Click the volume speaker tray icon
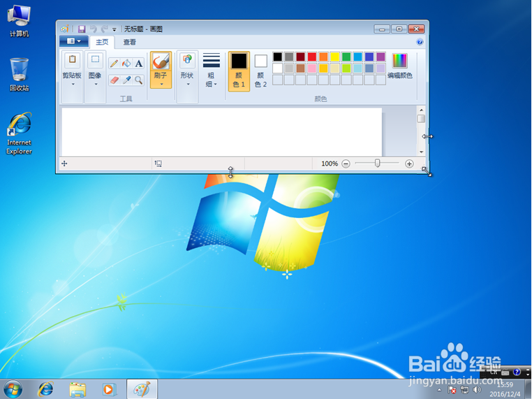Screen dimensions: 532x399 (477, 390)
